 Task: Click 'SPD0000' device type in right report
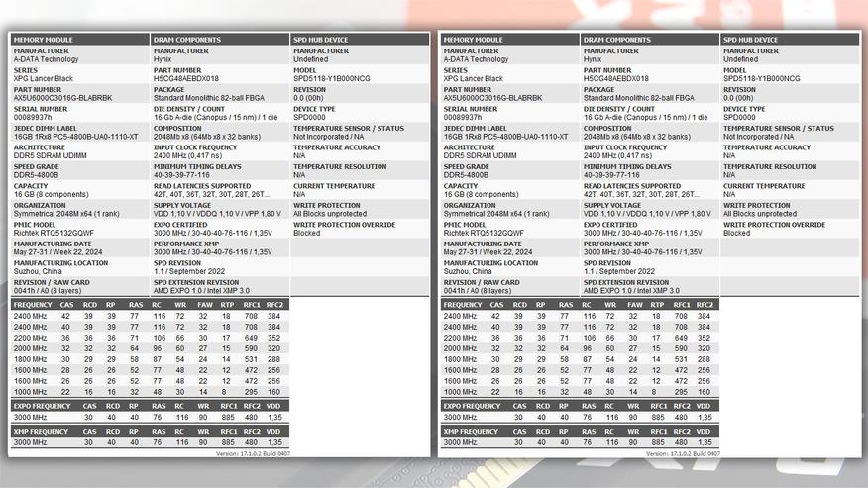tap(739, 117)
